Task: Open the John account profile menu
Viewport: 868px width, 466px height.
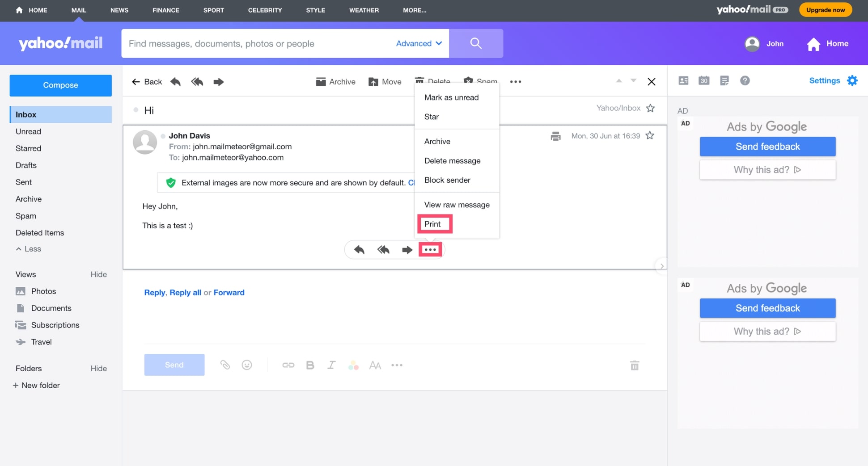Action: pos(764,43)
